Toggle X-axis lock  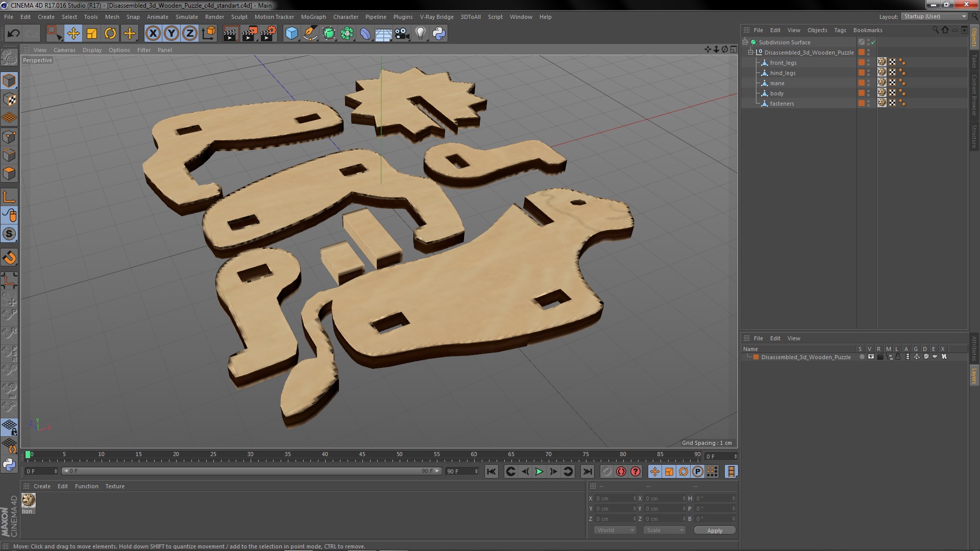click(x=153, y=34)
